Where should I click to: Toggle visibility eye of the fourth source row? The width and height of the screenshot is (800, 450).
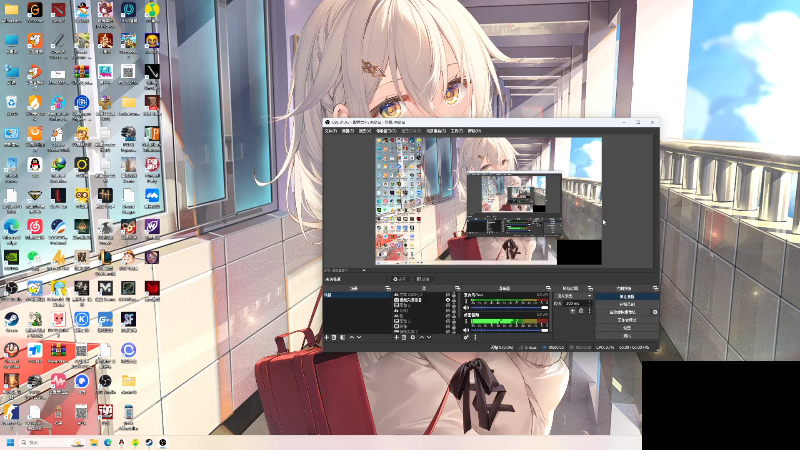pos(447,310)
